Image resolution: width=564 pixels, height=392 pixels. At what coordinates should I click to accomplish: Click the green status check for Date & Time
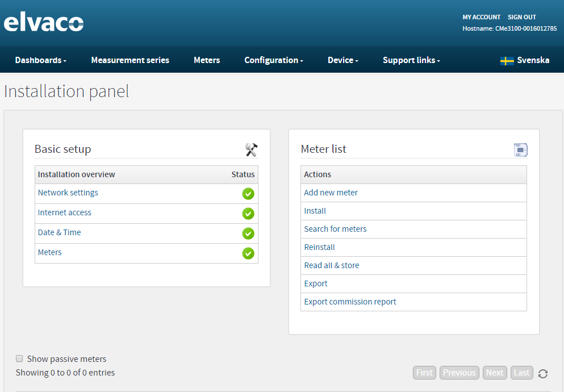pyautogui.click(x=248, y=233)
